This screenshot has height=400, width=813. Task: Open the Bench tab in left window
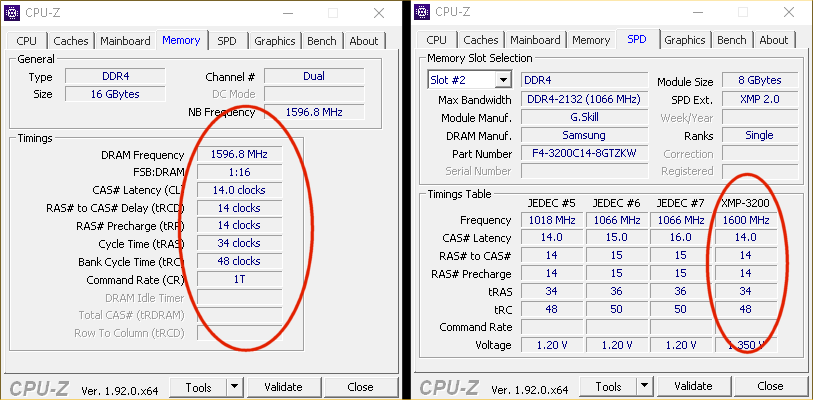click(x=322, y=41)
